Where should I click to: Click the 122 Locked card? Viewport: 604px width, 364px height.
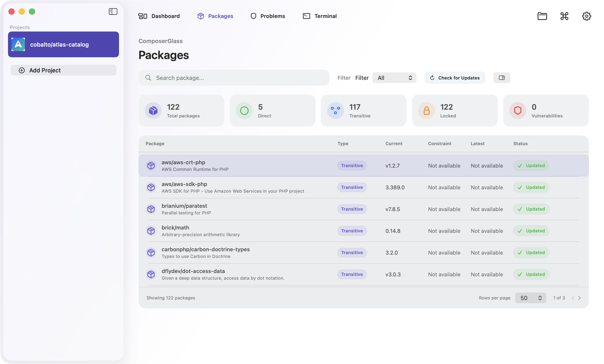455,111
